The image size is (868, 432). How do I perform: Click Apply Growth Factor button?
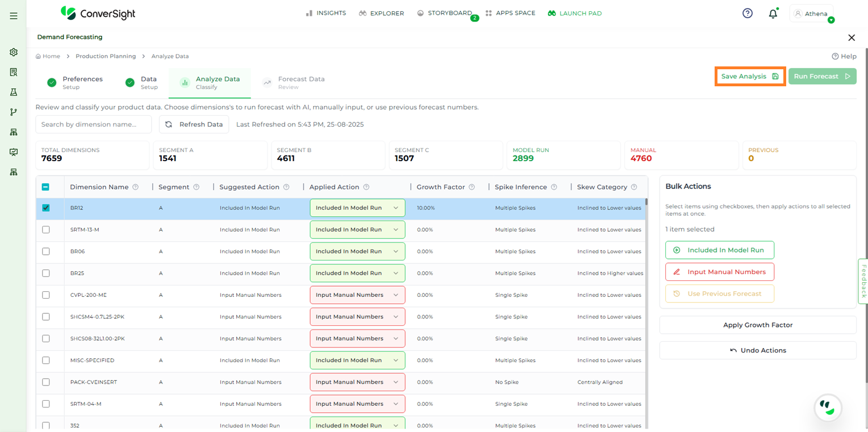758,325
